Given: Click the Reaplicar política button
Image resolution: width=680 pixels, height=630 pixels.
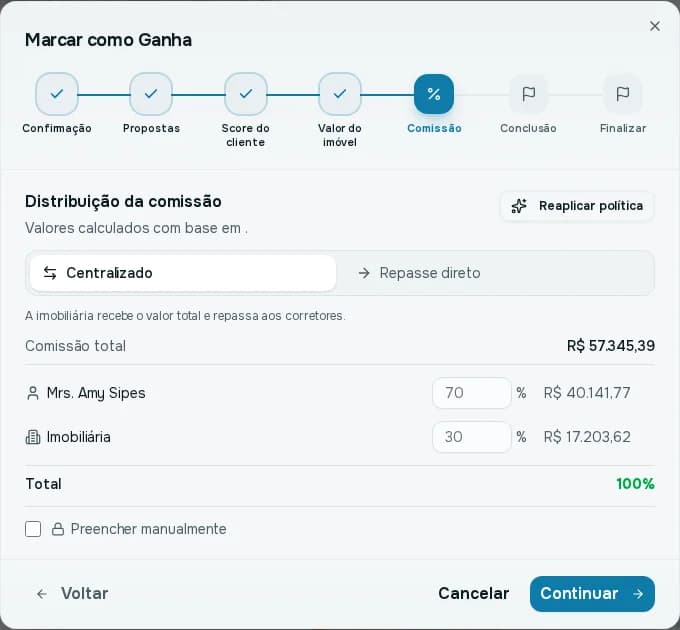Looking at the screenshot, I should point(577,206).
